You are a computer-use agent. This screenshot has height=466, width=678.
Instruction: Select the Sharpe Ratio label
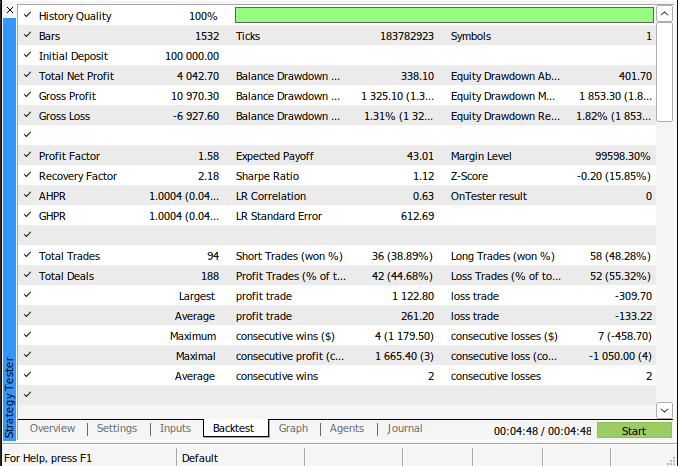click(267, 176)
